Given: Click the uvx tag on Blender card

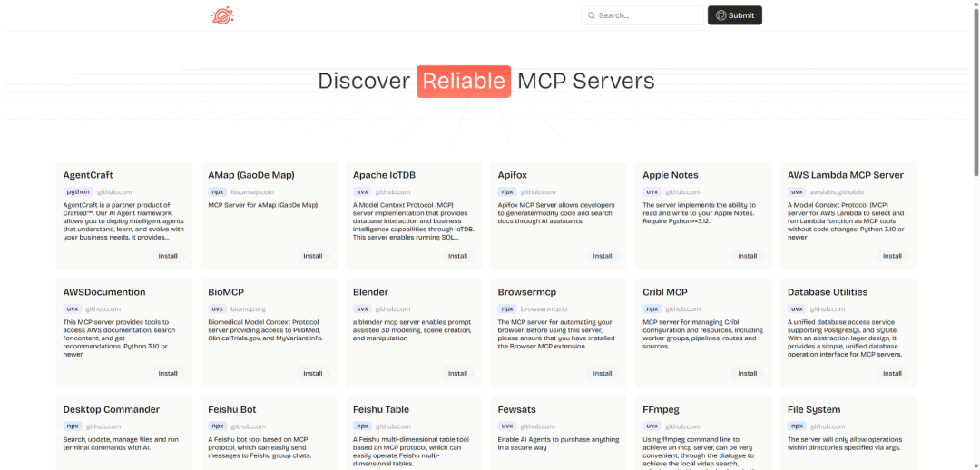Looking at the screenshot, I should coord(362,308).
